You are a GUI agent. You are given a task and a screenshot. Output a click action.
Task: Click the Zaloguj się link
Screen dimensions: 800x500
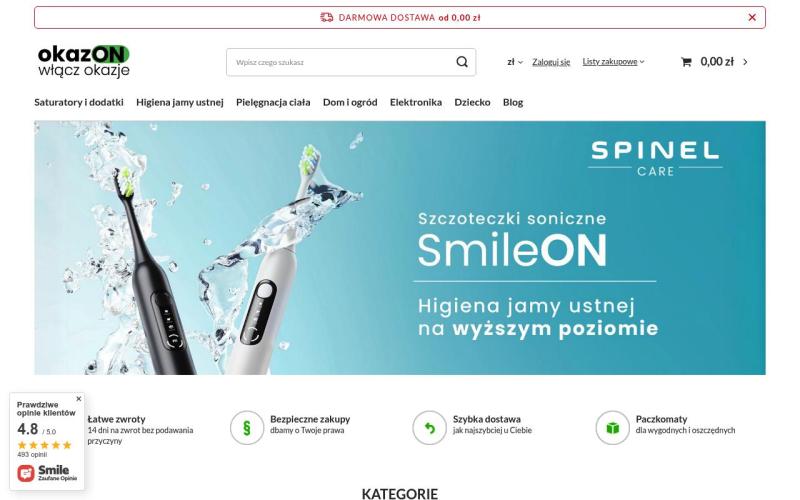551,62
